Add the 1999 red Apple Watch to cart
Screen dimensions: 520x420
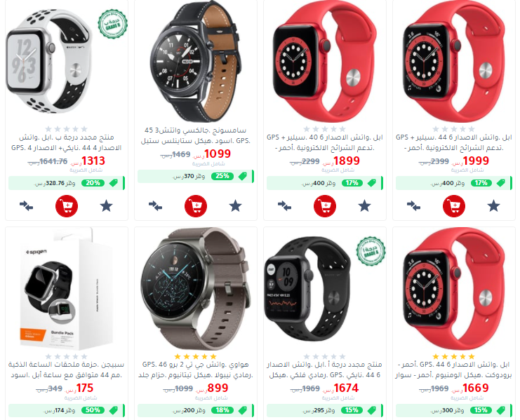coord(454,206)
